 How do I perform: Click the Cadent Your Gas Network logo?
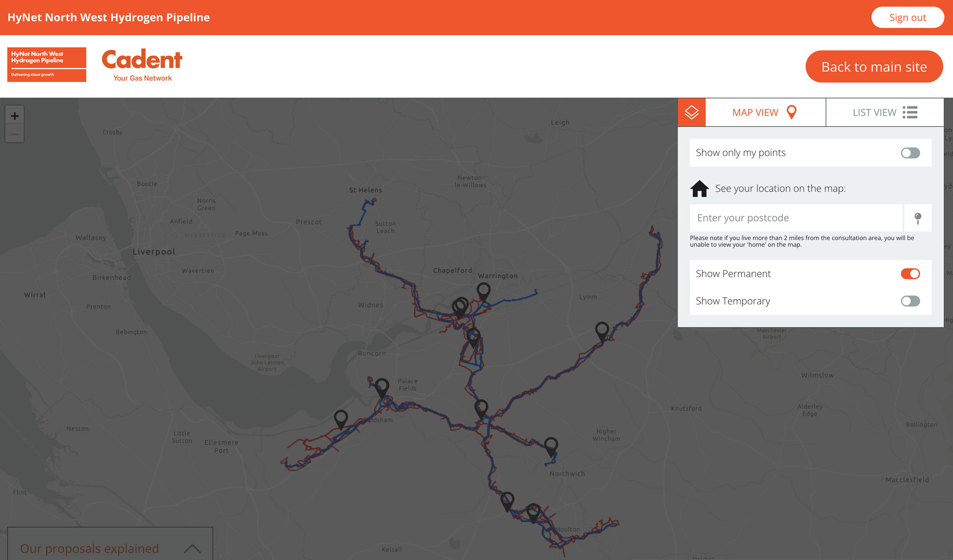point(142,65)
